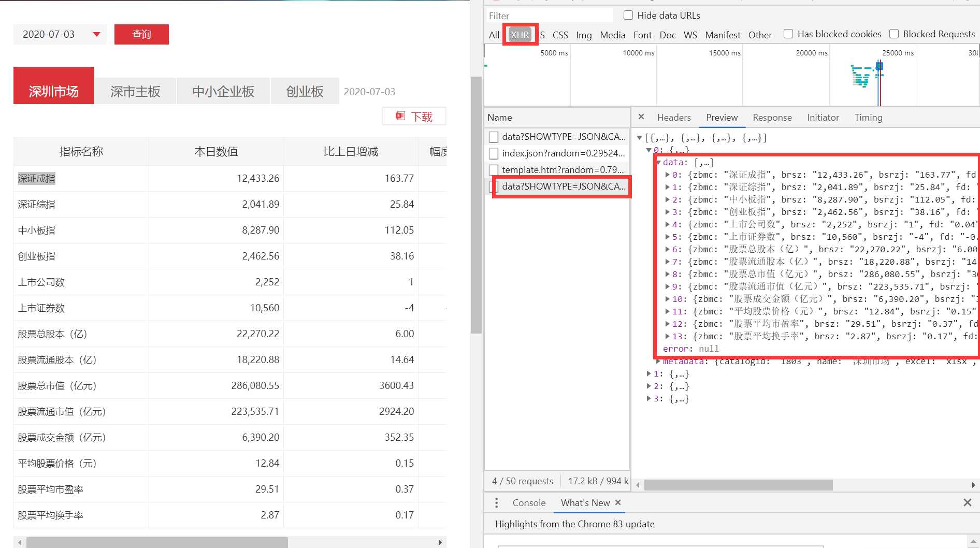Image resolution: width=980 pixels, height=548 pixels.
Task: Click the 上市公司数 row label
Action: click(41, 282)
